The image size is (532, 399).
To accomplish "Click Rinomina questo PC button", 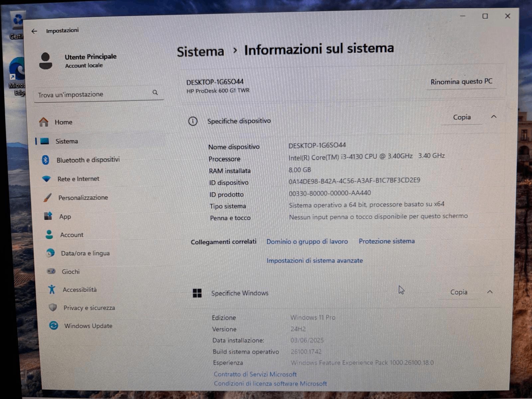I will point(461,81).
